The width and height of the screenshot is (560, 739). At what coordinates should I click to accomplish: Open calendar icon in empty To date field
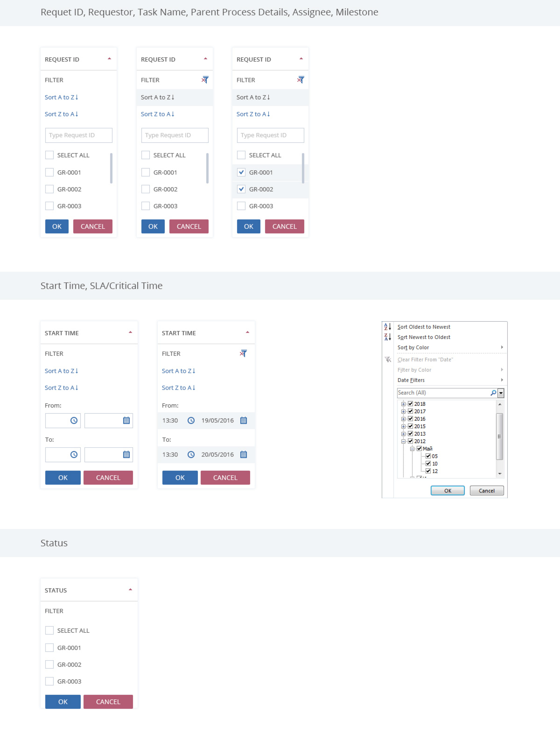126,455
